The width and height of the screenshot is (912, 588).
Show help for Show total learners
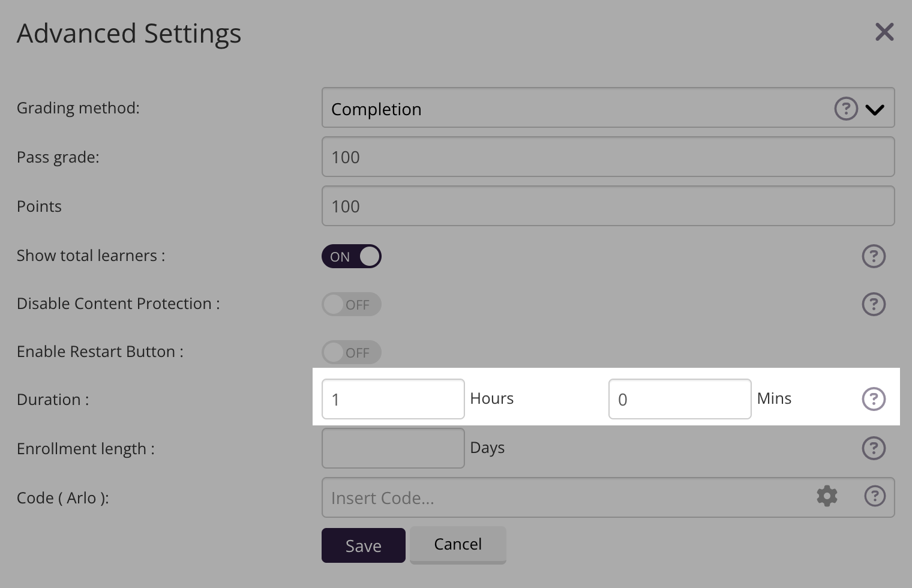[874, 256]
